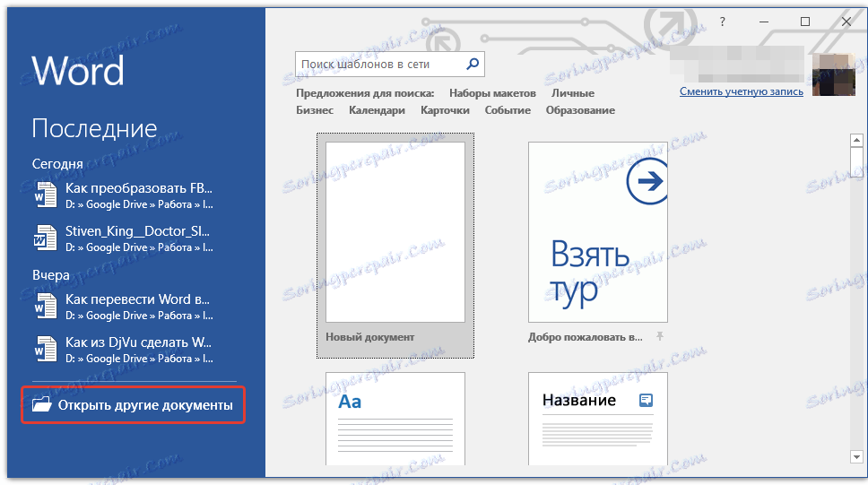Click Word icon beside 'Stiven_King__Doctor_Sl...'
The image size is (868, 485).
click(46, 238)
